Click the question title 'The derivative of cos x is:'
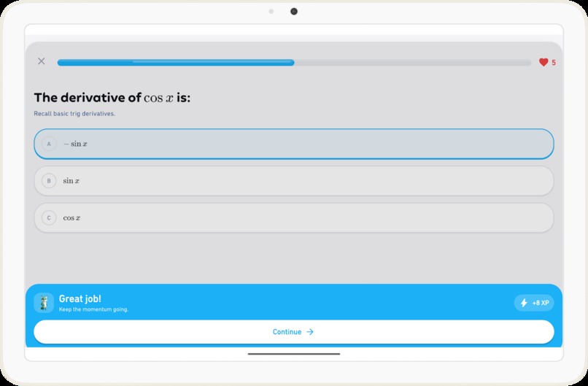The image size is (588, 386). tap(112, 98)
